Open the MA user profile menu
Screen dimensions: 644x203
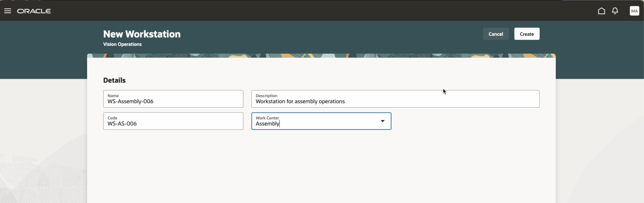coord(634,11)
